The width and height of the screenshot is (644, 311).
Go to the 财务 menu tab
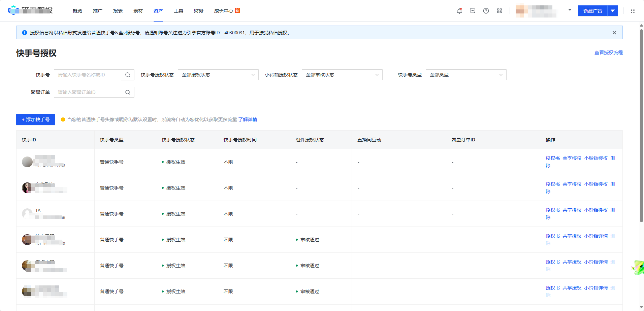199,11
